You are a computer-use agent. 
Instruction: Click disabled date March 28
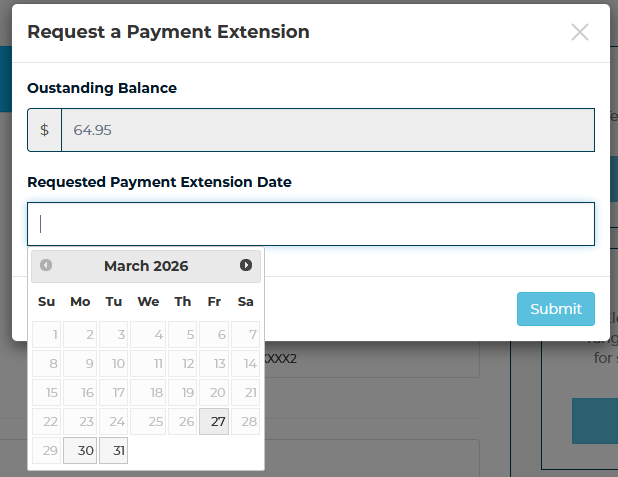tap(246, 422)
